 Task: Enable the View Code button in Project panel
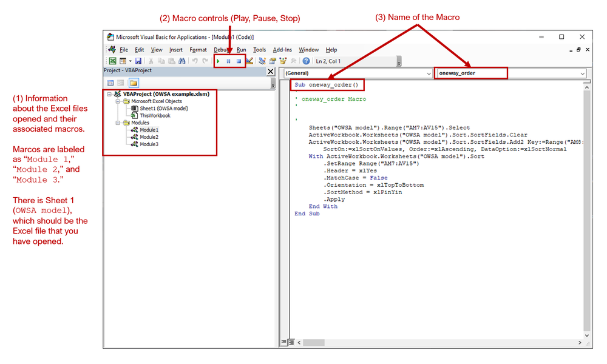110,82
